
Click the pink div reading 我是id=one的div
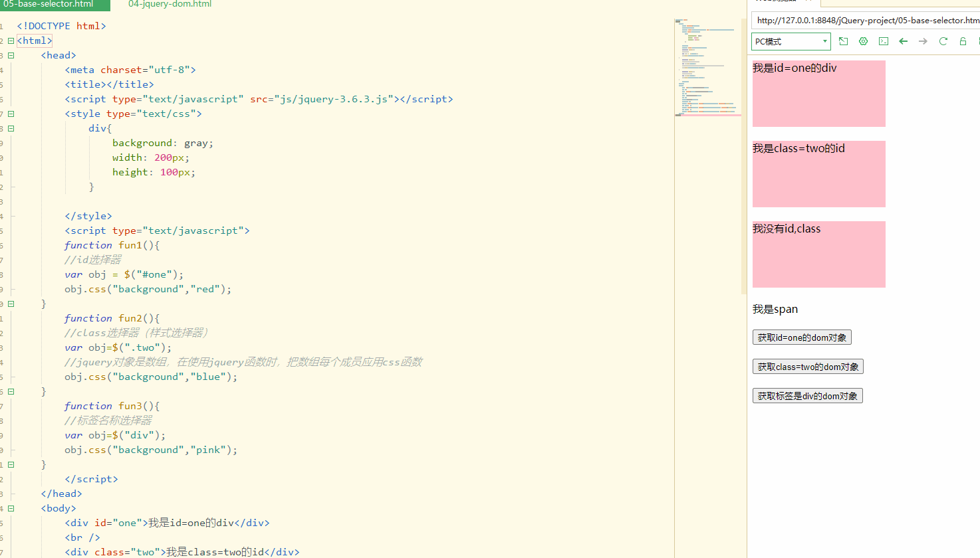pos(819,94)
